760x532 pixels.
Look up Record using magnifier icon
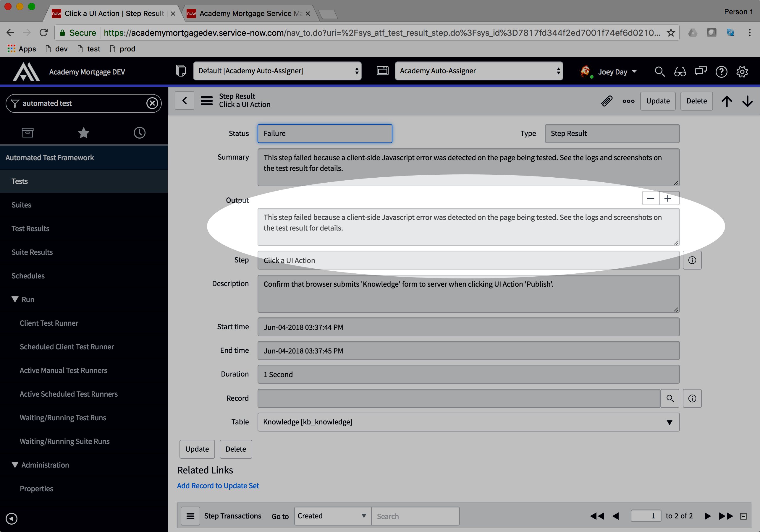tap(670, 398)
